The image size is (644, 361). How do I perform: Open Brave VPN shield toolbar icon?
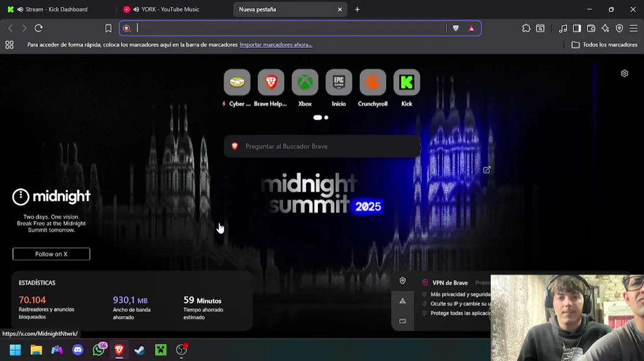coord(619,28)
